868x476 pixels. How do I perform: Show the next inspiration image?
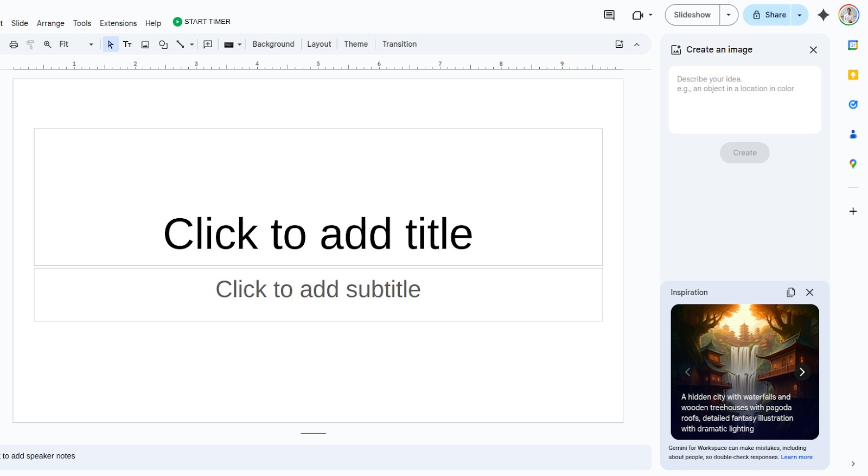802,372
